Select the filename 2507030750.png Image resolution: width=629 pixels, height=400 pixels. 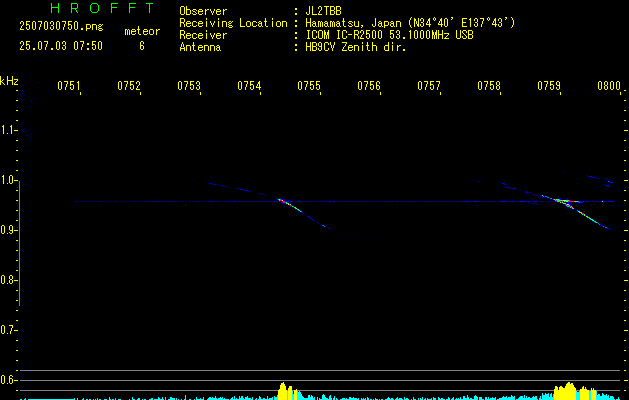tap(61, 26)
